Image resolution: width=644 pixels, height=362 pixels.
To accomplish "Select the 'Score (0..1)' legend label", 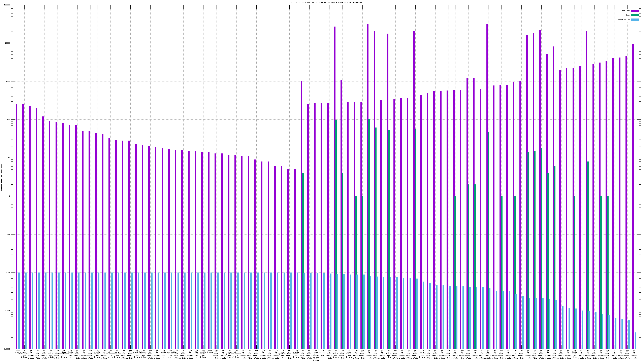I will [x=624, y=20].
